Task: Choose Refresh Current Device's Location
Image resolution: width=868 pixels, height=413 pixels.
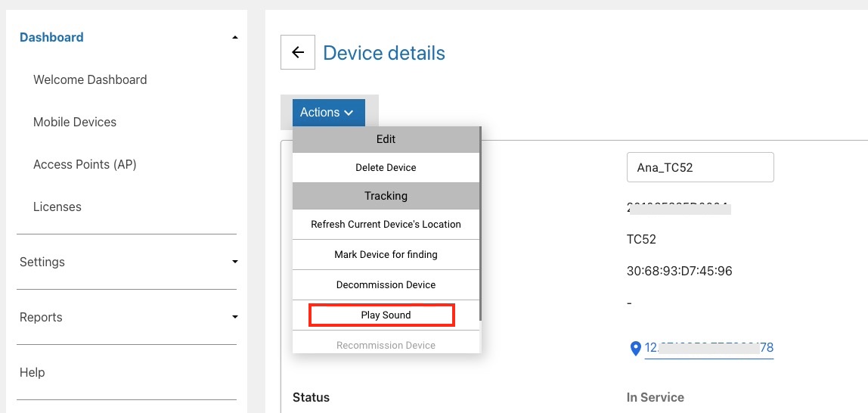Action: 386,224
